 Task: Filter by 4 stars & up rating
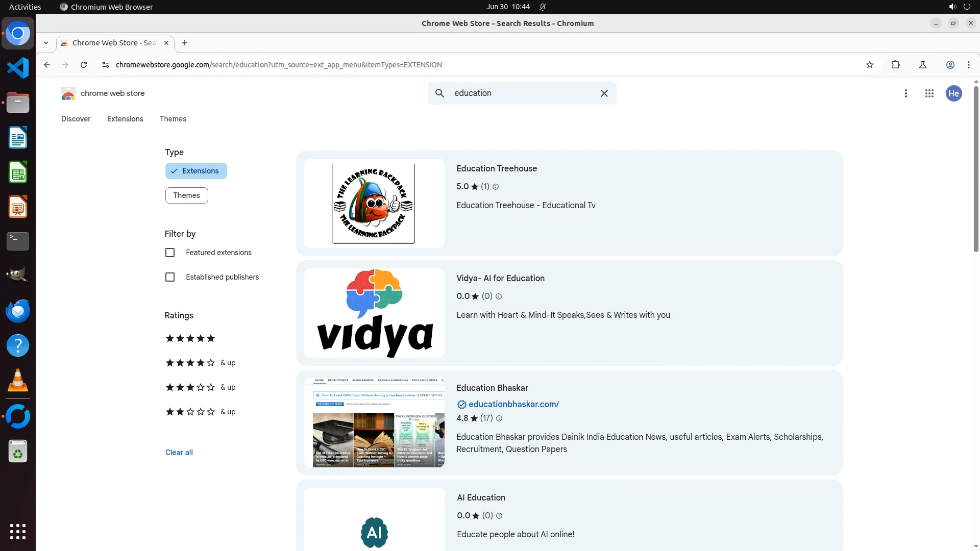[200, 363]
